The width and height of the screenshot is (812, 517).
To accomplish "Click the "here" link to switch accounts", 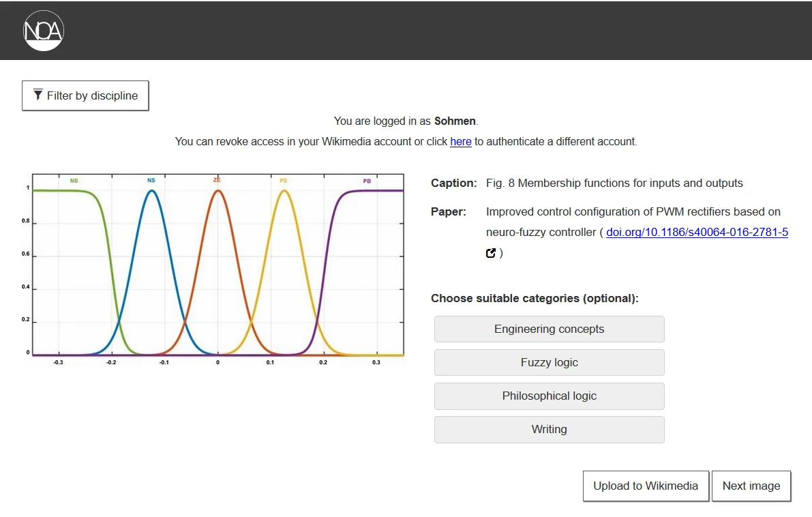I will 461,142.
